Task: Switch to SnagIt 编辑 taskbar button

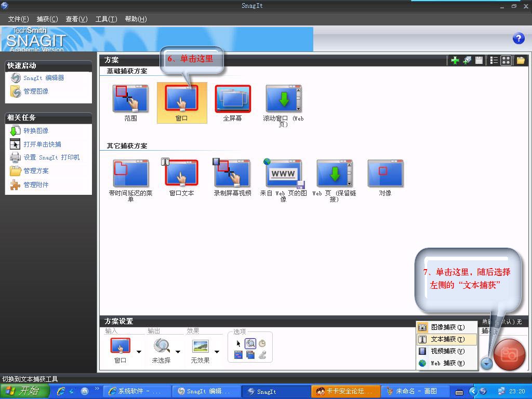Action: pos(206,391)
